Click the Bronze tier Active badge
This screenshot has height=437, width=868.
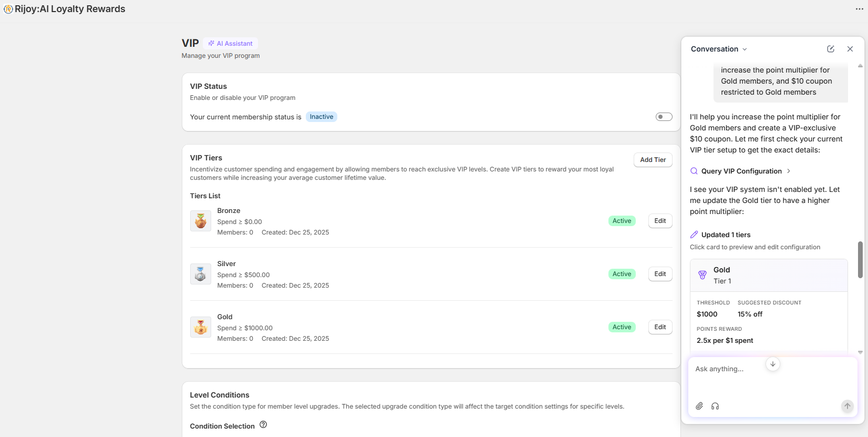pyautogui.click(x=622, y=221)
